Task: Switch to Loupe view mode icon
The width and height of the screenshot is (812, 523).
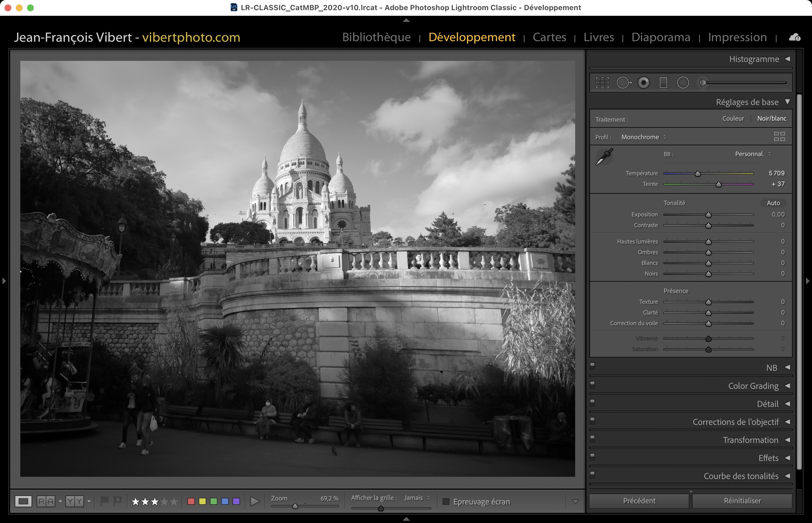Action: point(23,501)
